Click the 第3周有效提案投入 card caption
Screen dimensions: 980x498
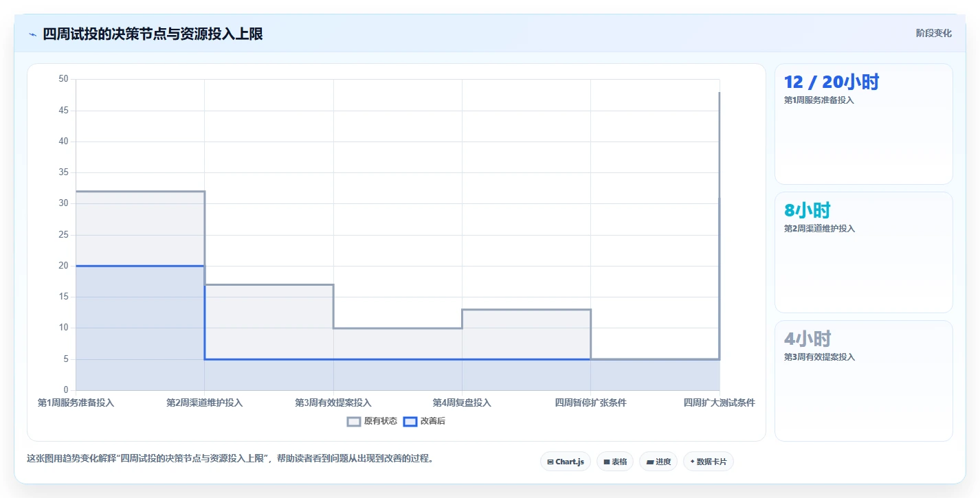pyautogui.click(x=819, y=357)
